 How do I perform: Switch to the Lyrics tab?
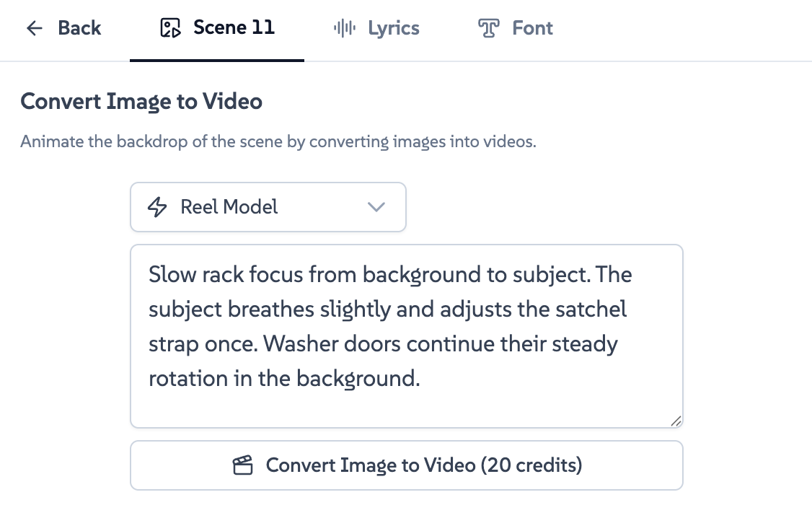[x=393, y=28]
